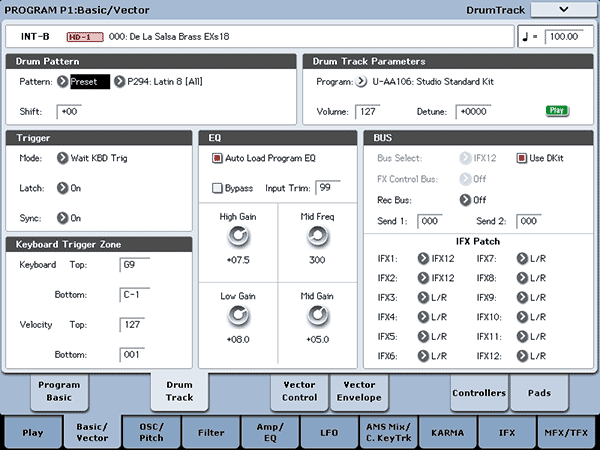Click the Sync On popup arrow

pos(62,217)
